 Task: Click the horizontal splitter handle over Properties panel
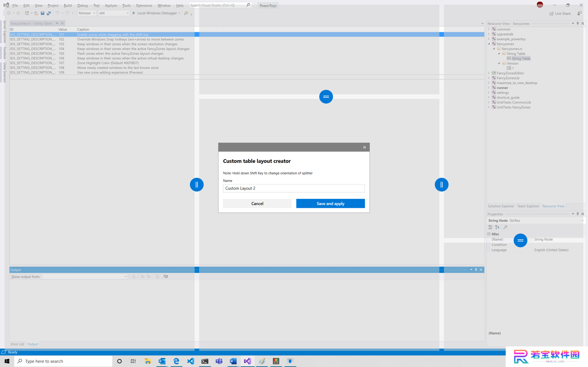click(x=521, y=240)
